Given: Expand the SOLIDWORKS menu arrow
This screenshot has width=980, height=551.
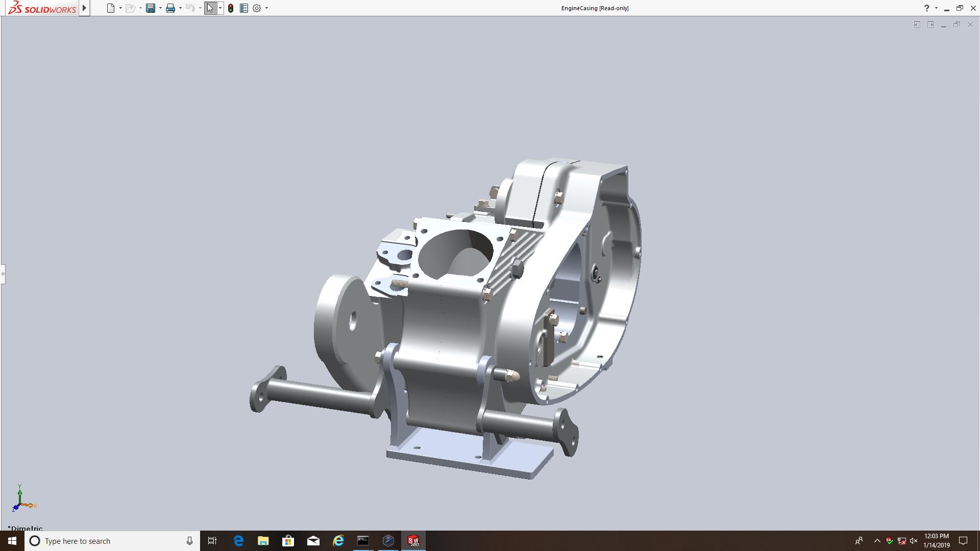Looking at the screenshot, I should coord(85,8).
